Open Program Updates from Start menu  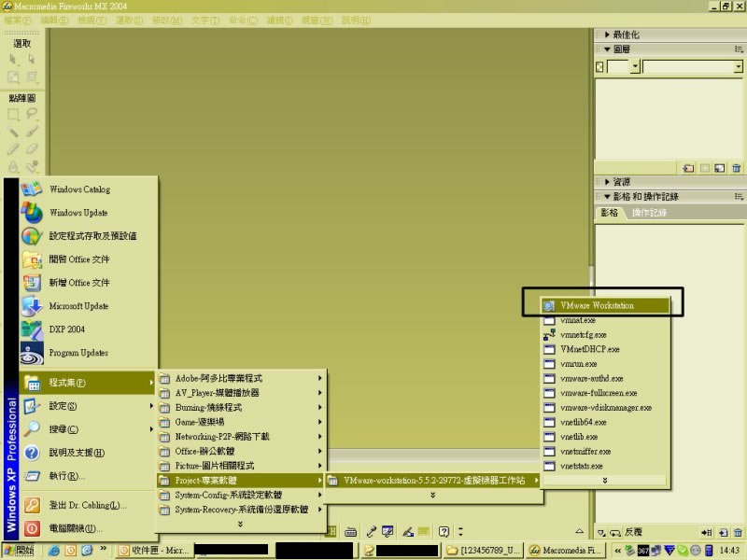coord(88,353)
